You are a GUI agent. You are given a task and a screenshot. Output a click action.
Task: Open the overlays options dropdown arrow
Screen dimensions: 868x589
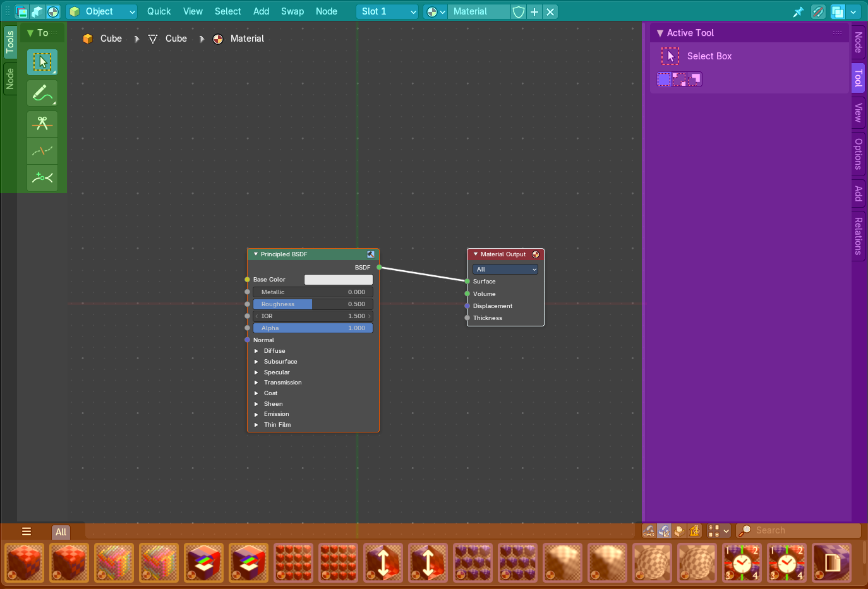853,11
